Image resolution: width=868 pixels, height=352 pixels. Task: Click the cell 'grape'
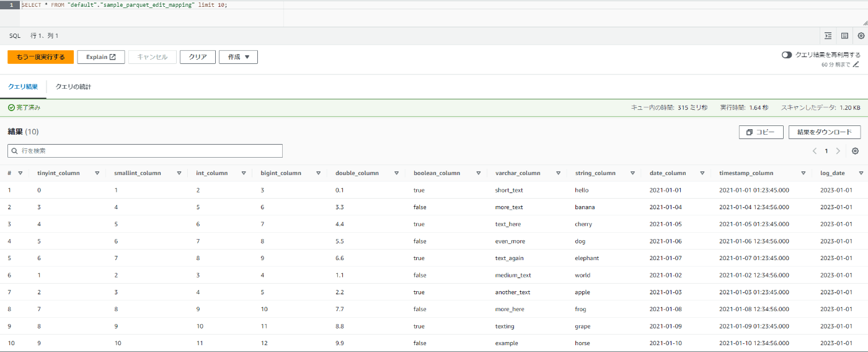coord(583,327)
